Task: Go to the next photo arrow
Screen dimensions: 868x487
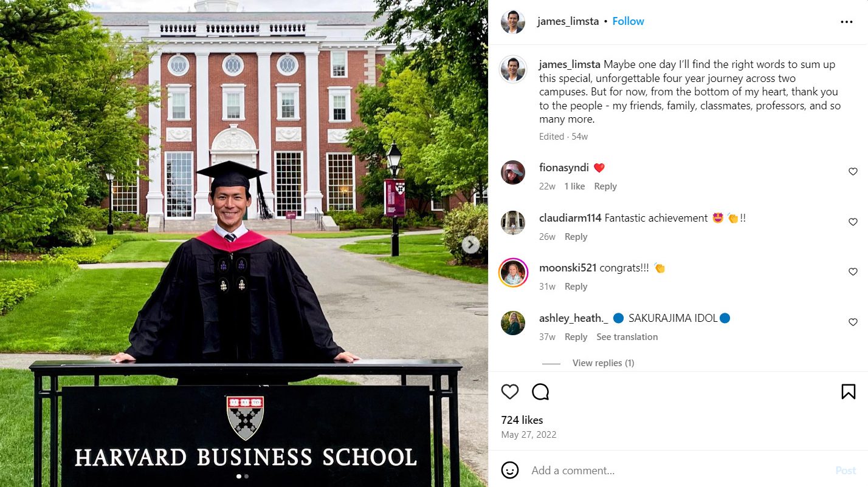Action: [470, 245]
